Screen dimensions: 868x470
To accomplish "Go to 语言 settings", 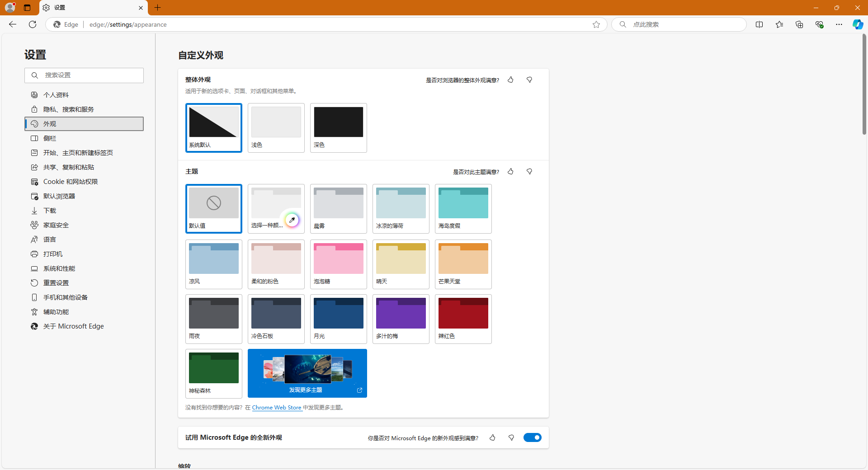I will (x=84, y=240).
